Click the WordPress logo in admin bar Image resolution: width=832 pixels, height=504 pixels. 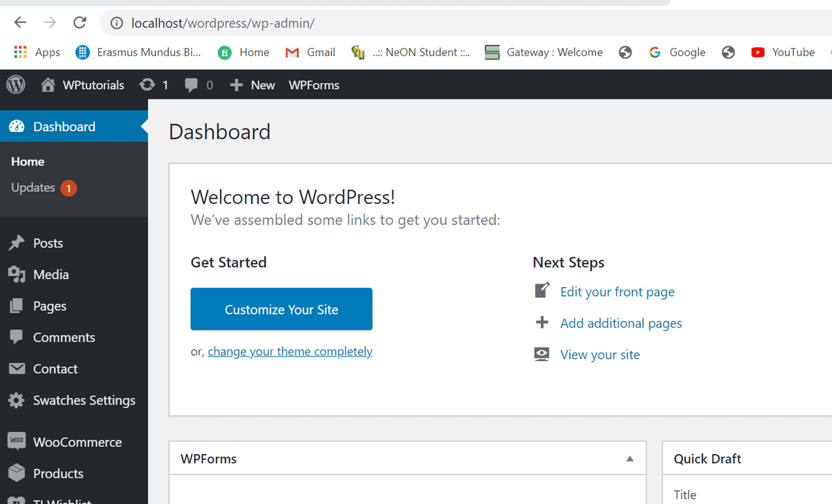click(16, 85)
